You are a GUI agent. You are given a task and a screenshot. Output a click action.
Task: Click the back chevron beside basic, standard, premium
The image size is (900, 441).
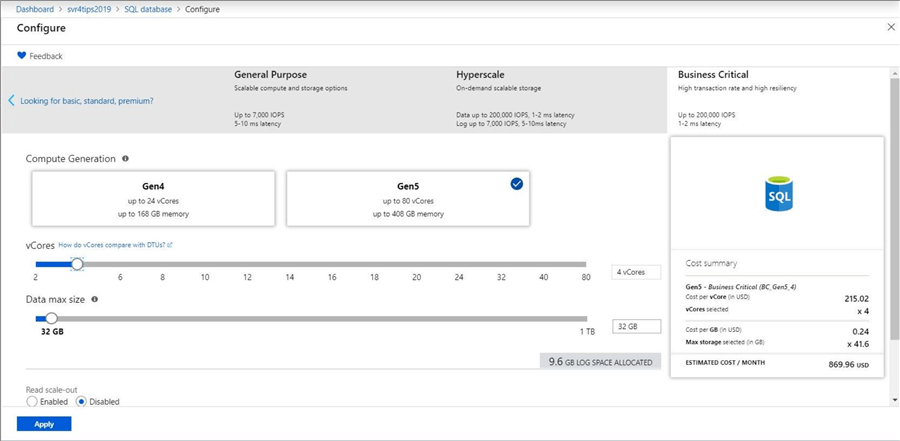pos(11,101)
